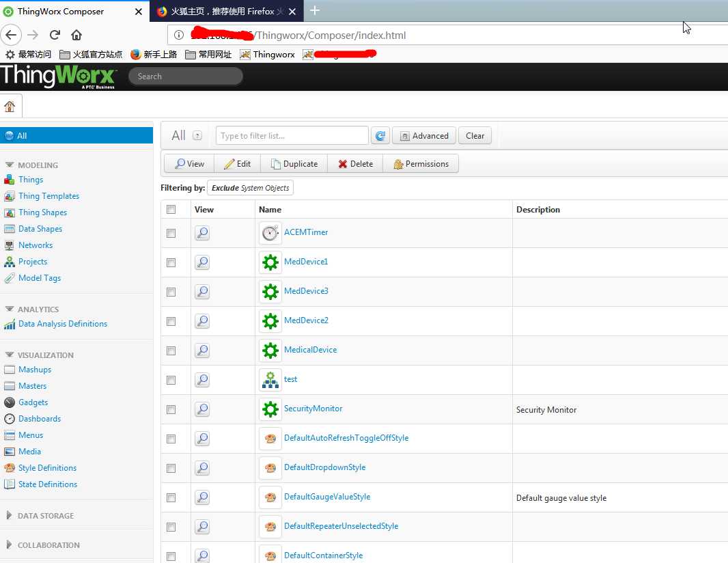Open the Thingworx bookmark in bookmarks bar

pyautogui.click(x=267, y=55)
